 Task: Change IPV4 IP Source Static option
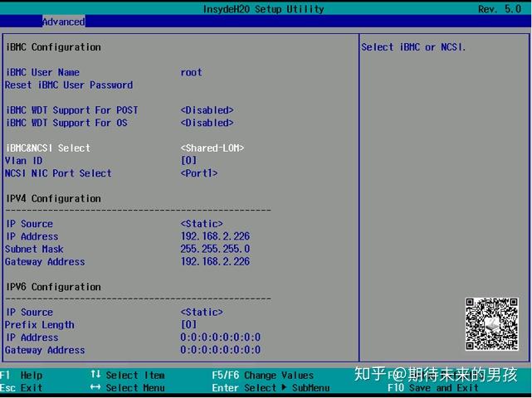click(202, 224)
